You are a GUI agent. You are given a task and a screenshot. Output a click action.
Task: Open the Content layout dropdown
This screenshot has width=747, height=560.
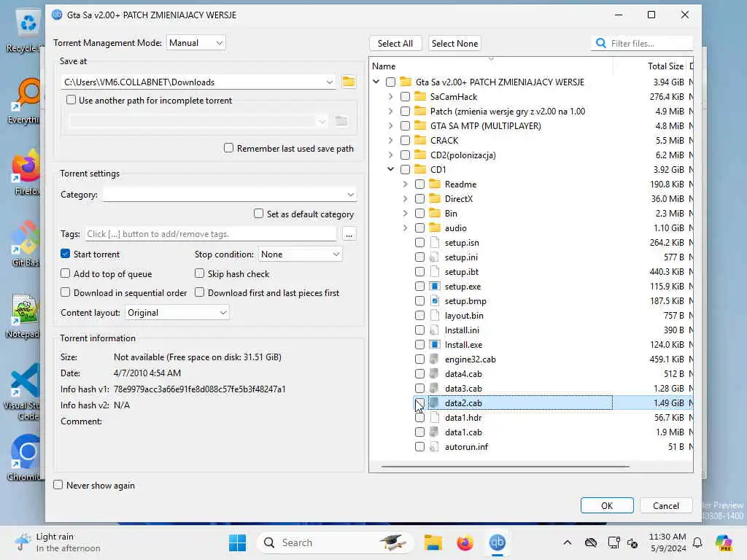click(177, 313)
